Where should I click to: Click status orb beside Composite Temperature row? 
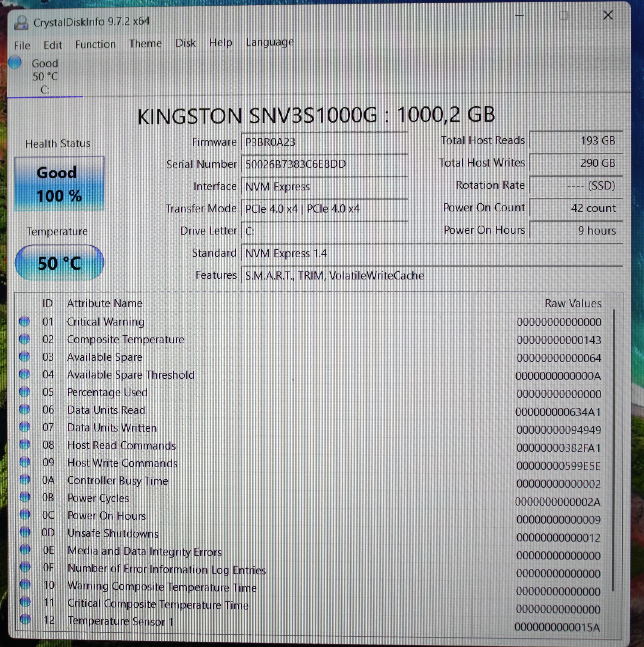24,339
